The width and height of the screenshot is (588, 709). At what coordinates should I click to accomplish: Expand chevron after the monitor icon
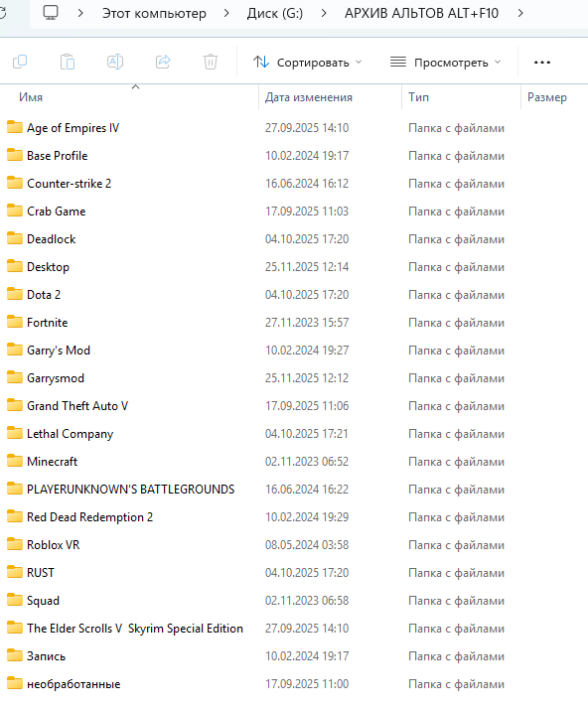tap(80, 13)
